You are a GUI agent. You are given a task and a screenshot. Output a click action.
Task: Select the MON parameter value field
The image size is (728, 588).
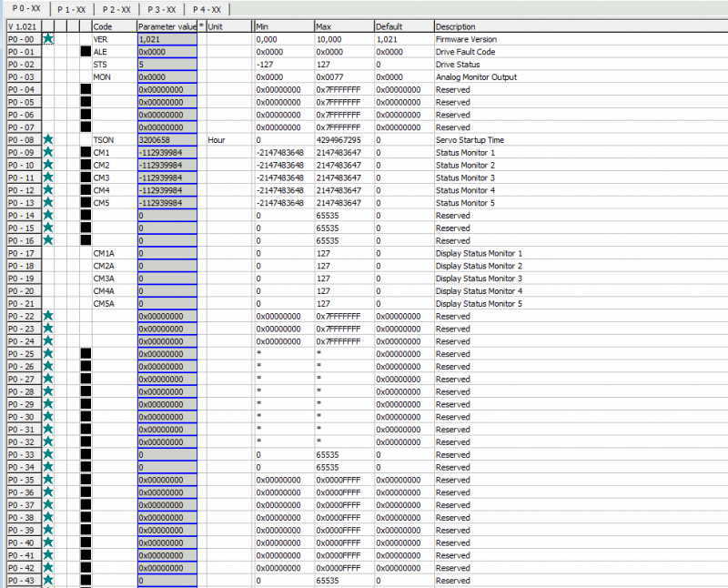click(167, 77)
